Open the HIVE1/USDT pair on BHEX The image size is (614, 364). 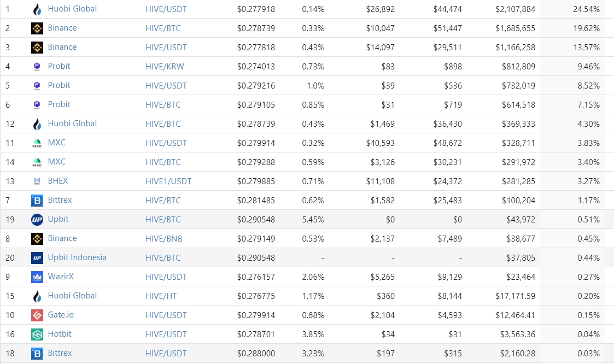pos(168,181)
